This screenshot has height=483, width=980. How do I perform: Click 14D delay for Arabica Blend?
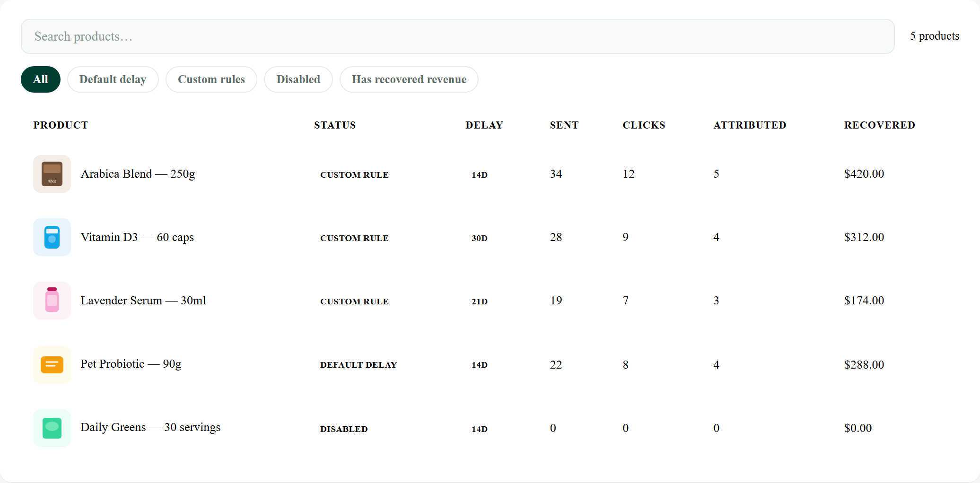[480, 175]
